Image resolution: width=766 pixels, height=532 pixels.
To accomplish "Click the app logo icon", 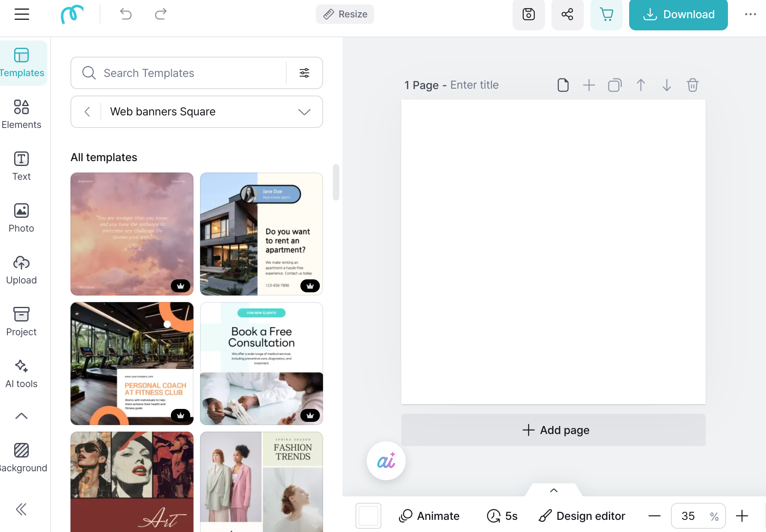I will (72, 14).
